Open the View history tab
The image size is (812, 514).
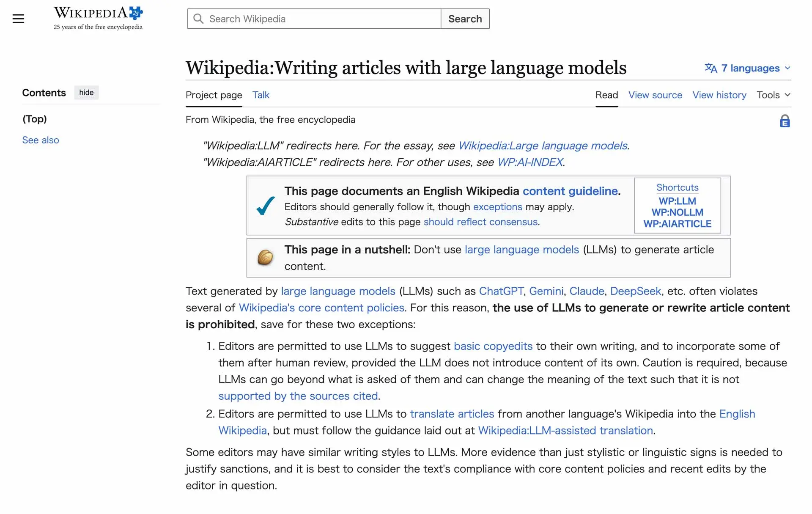tap(719, 95)
